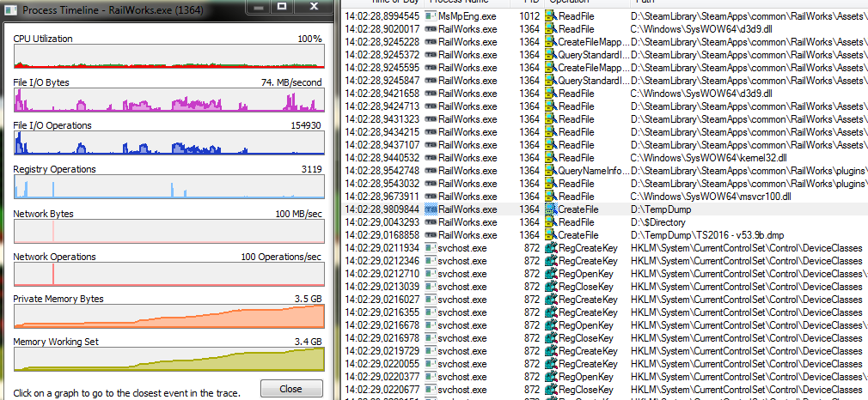Click file operation icon in row 14:02:28,9245228
The image size is (868, 400).
point(550,41)
